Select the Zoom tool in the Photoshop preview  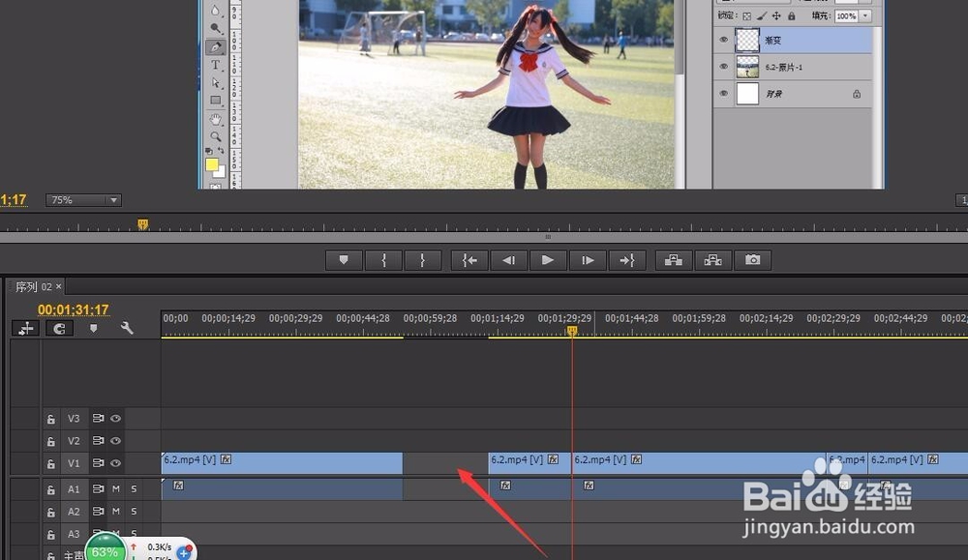(x=215, y=136)
